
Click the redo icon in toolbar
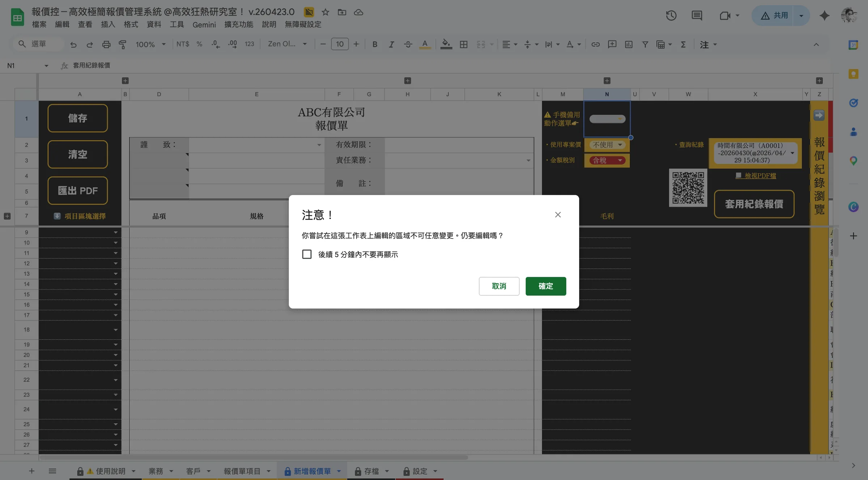(90, 44)
